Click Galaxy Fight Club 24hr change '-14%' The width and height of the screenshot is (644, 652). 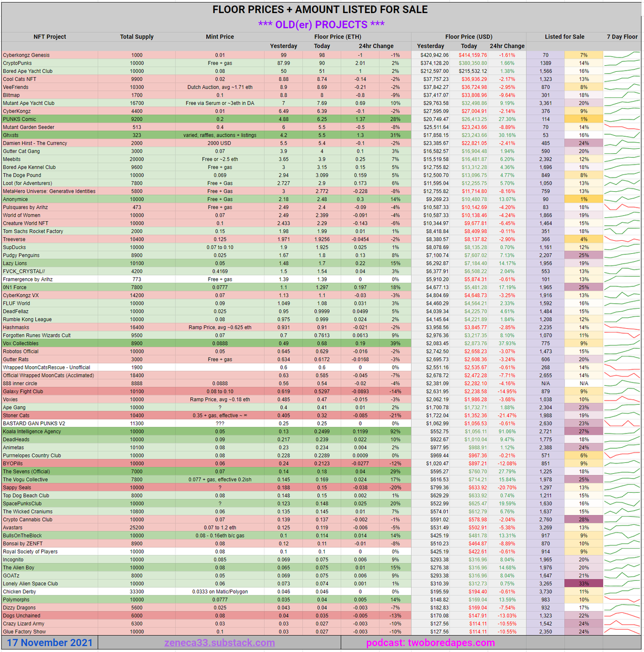395,391
